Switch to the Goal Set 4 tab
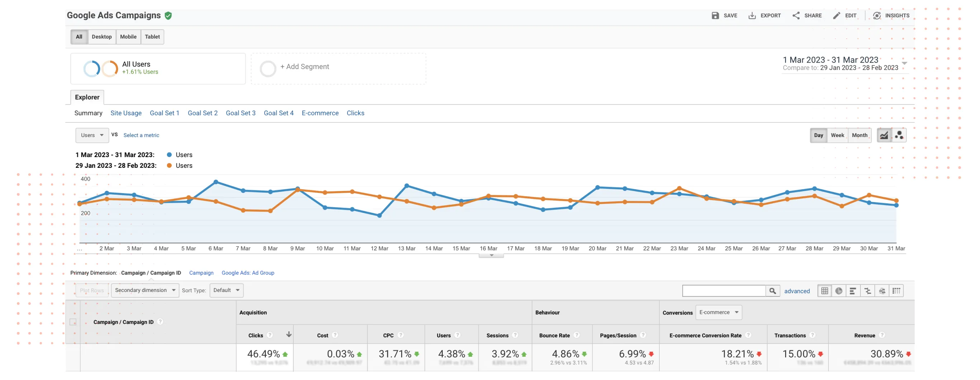980x380 pixels. (279, 113)
